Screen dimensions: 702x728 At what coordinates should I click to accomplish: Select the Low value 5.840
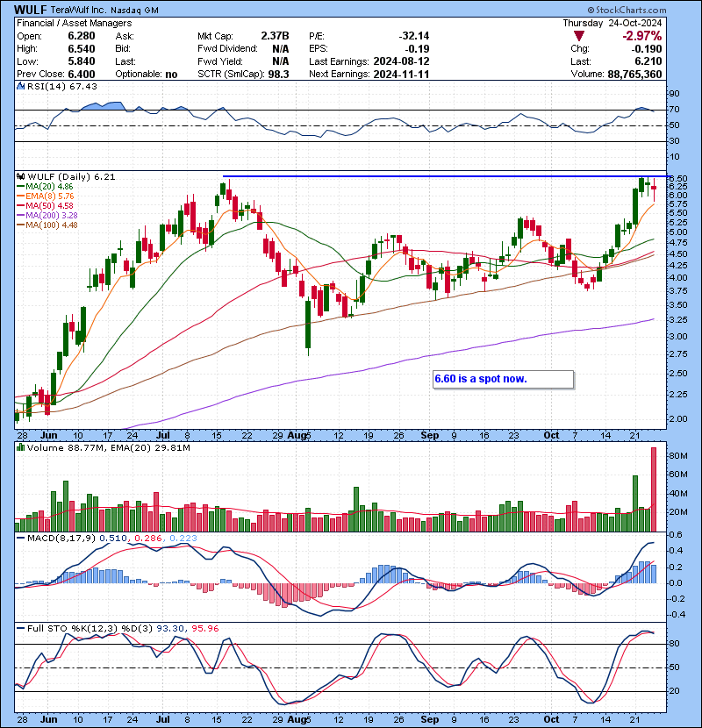[x=82, y=61]
